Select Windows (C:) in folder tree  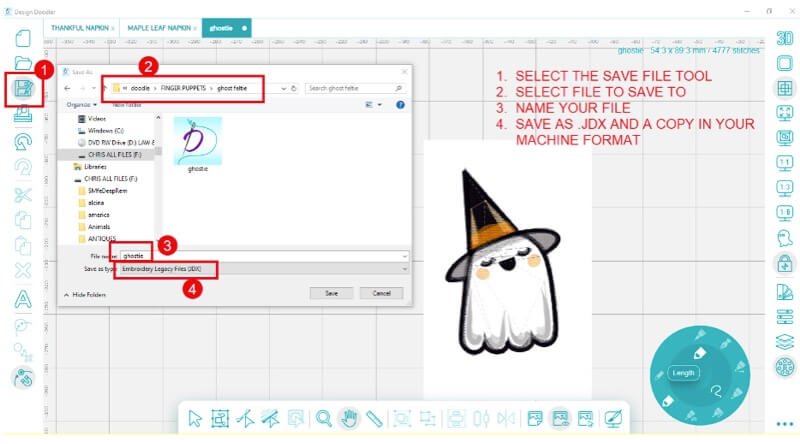click(x=101, y=131)
